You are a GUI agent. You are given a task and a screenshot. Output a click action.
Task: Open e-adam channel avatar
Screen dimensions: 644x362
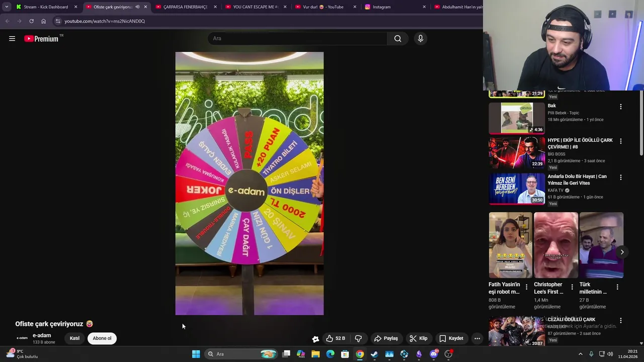coord(22,338)
